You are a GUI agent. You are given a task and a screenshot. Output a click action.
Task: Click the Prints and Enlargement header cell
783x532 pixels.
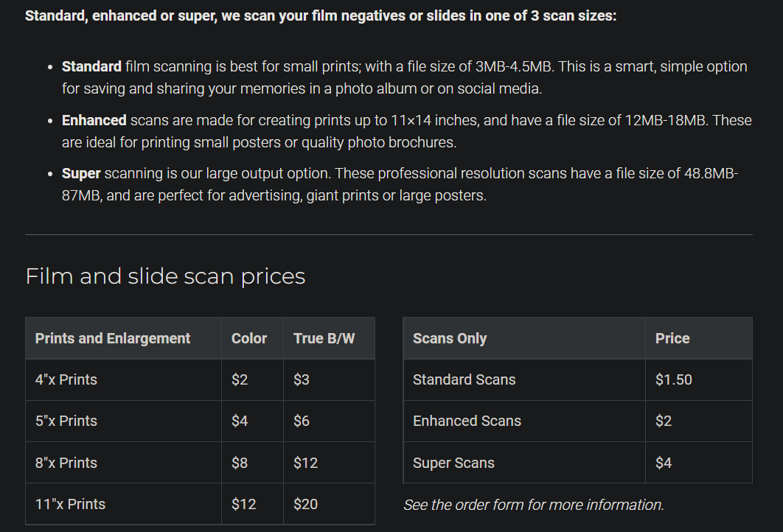click(113, 338)
